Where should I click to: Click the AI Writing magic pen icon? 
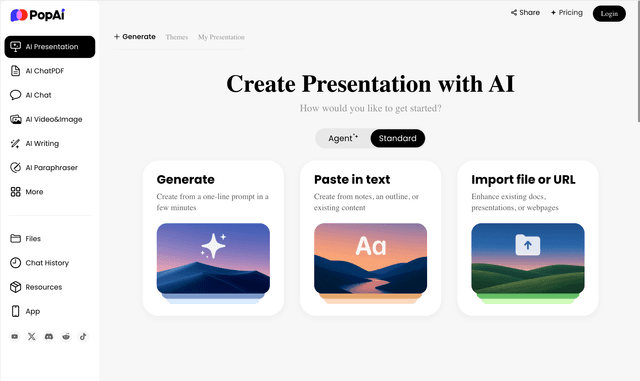click(x=16, y=143)
